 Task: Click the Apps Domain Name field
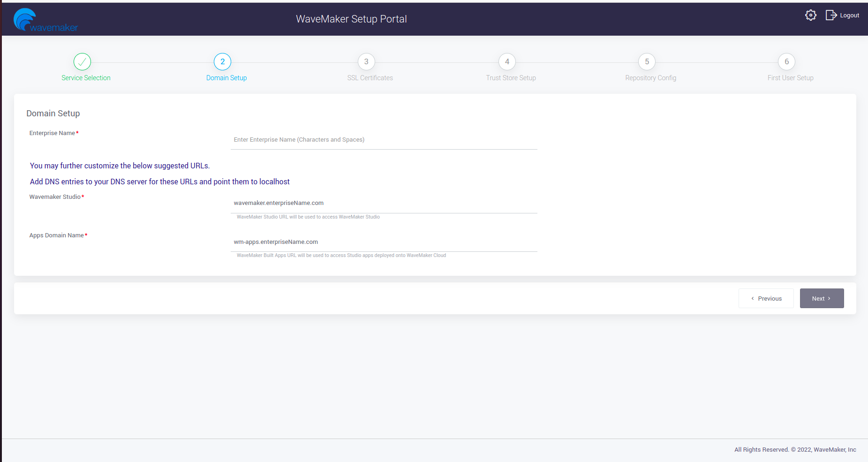(384, 242)
